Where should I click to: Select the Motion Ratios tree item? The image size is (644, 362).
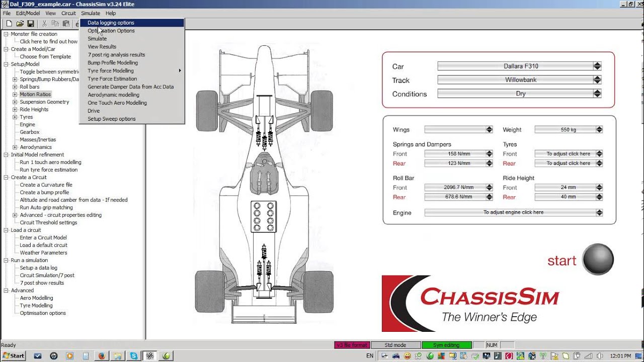tap(35, 95)
